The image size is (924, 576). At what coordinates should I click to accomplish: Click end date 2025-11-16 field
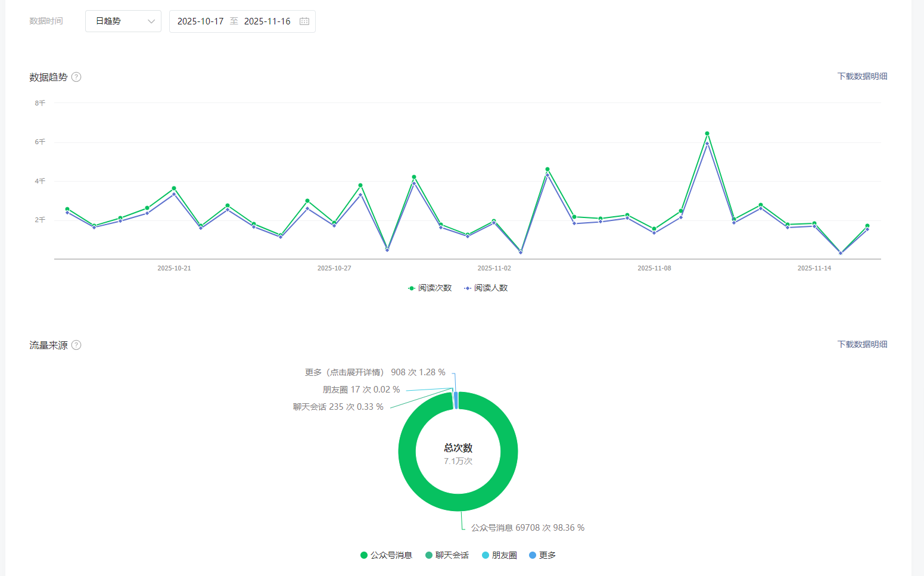click(267, 21)
